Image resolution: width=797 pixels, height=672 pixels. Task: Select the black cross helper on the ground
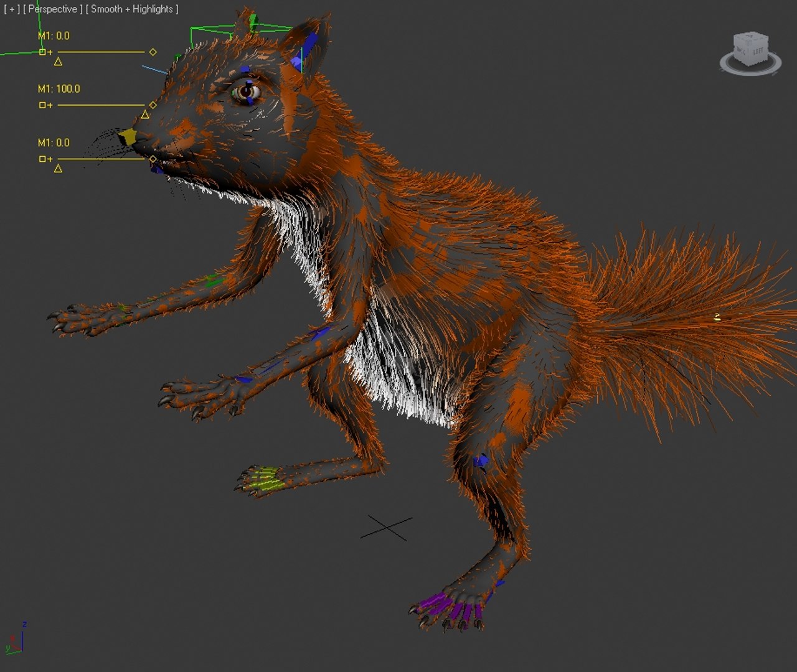click(387, 528)
